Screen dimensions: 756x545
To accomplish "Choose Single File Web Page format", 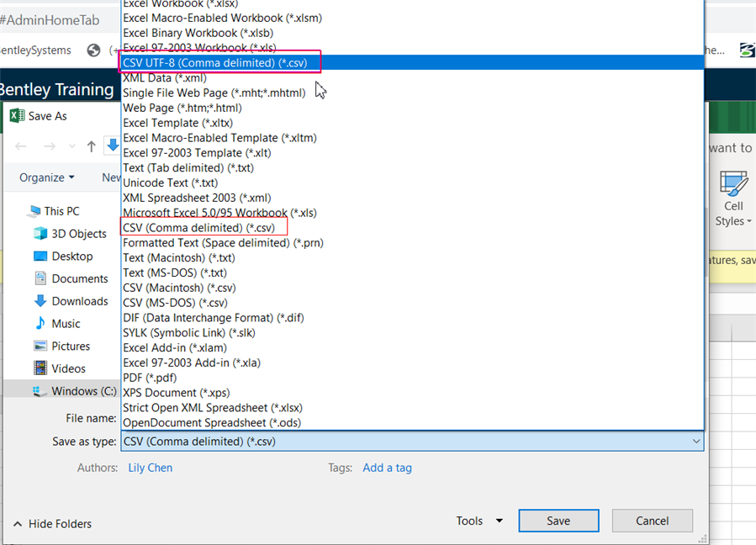I will [412, 93].
